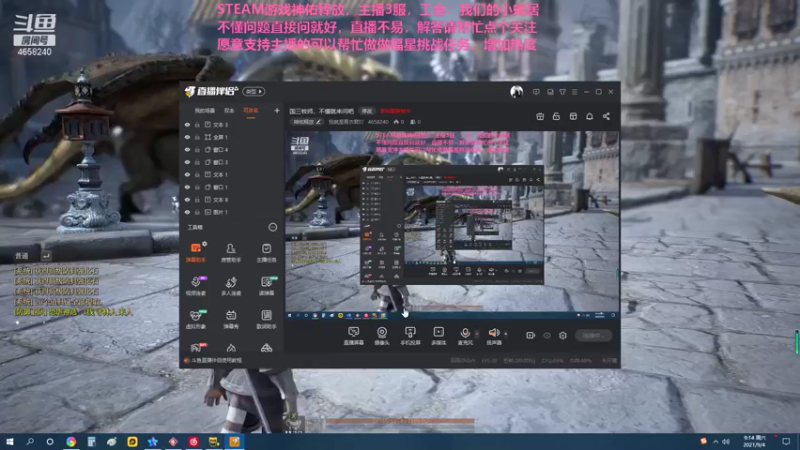The width and height of the screenshot is (800, 450).
Task: Open the 主播任务 tool
Action: click(266, 252)
